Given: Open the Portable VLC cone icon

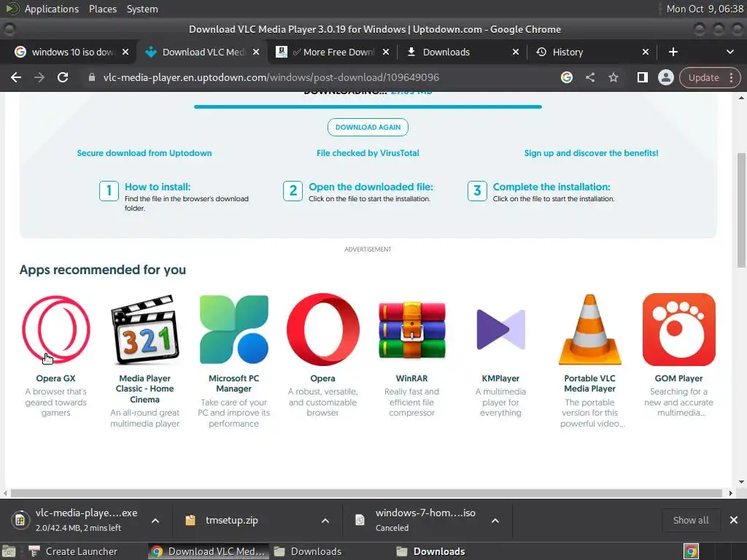Looking at the screenshot, I should pos(589,330).
